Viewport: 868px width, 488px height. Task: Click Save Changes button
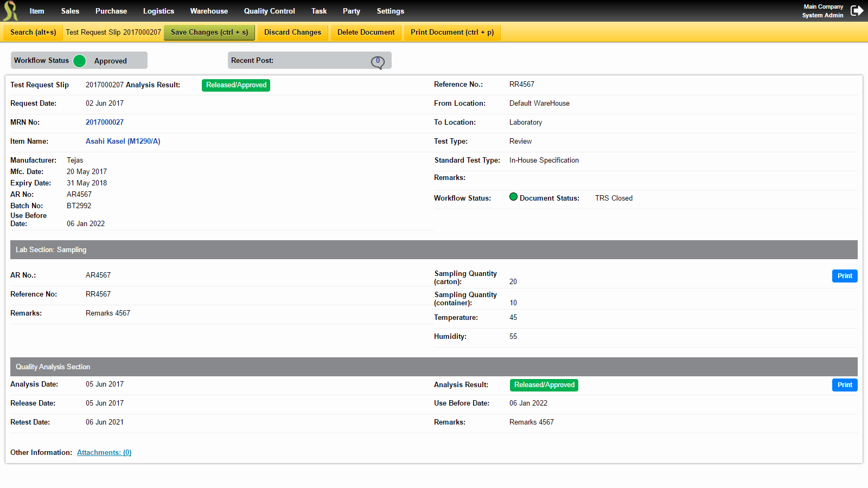209,32
